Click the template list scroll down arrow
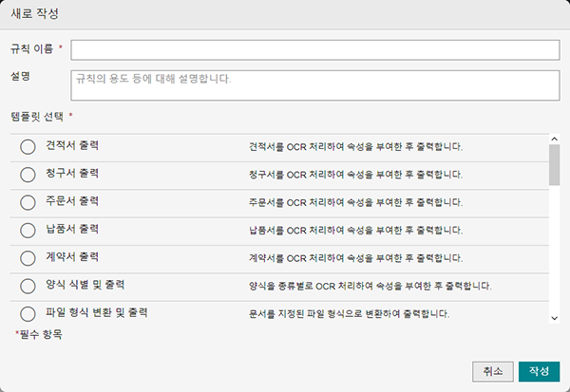The image size is (570, 392). click(555, 318)
